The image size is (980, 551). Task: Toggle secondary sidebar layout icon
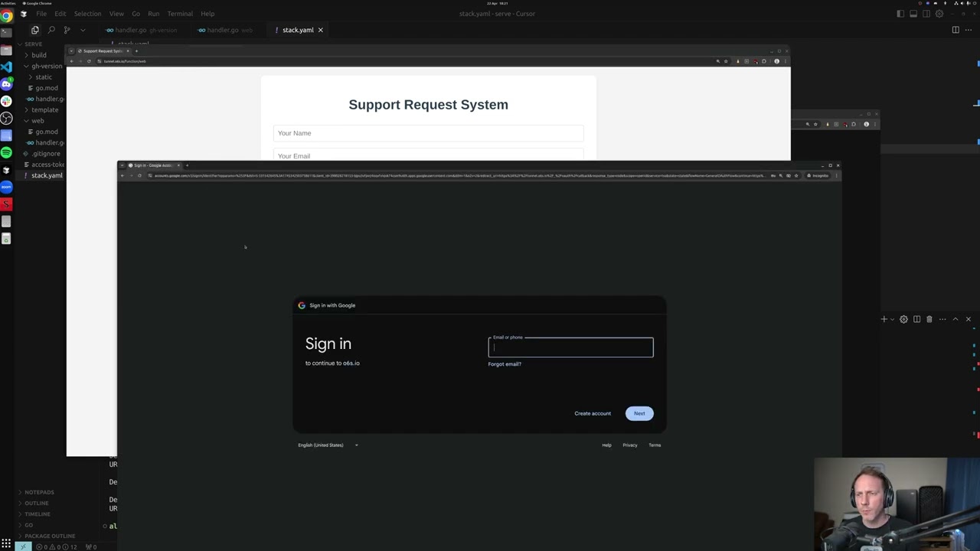tap(926, 14)
